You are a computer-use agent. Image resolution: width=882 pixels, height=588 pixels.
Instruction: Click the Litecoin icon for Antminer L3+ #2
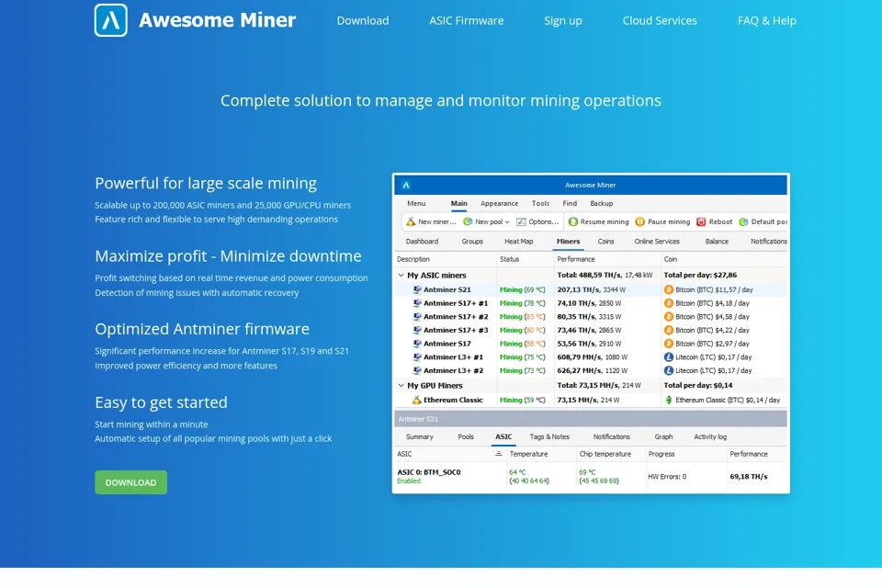[669, 371]
